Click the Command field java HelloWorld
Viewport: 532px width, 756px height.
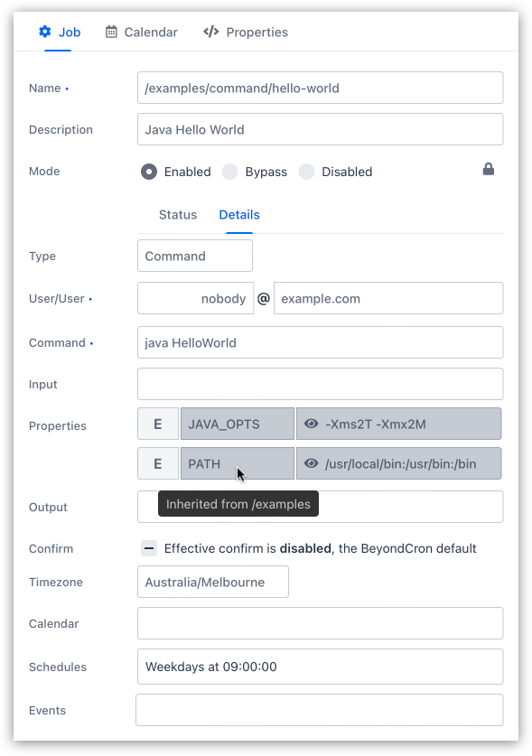[321, 342]
